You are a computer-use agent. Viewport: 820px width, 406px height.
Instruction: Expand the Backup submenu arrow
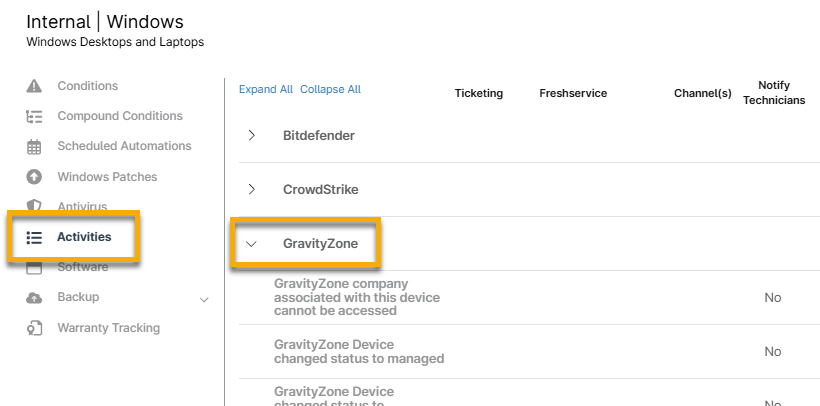[x=205, y=299]
